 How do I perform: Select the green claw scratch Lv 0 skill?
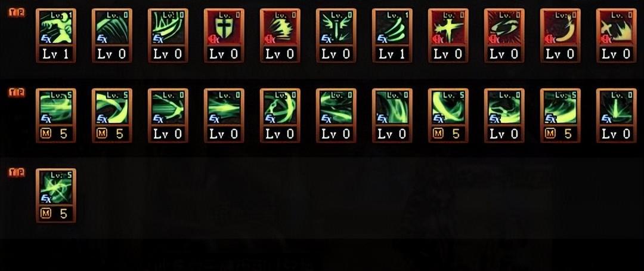(x=112, y=36)
